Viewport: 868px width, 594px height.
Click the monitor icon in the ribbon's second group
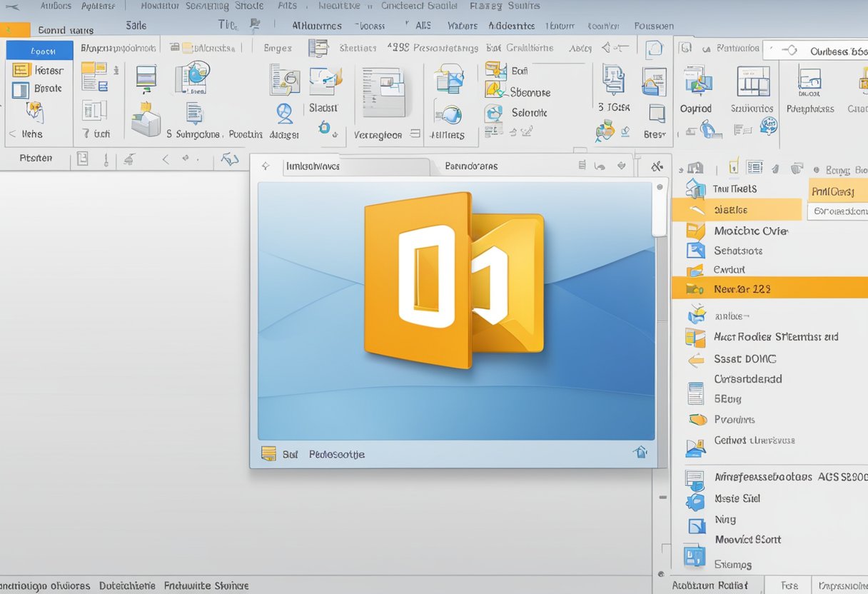tap(146, 80)
